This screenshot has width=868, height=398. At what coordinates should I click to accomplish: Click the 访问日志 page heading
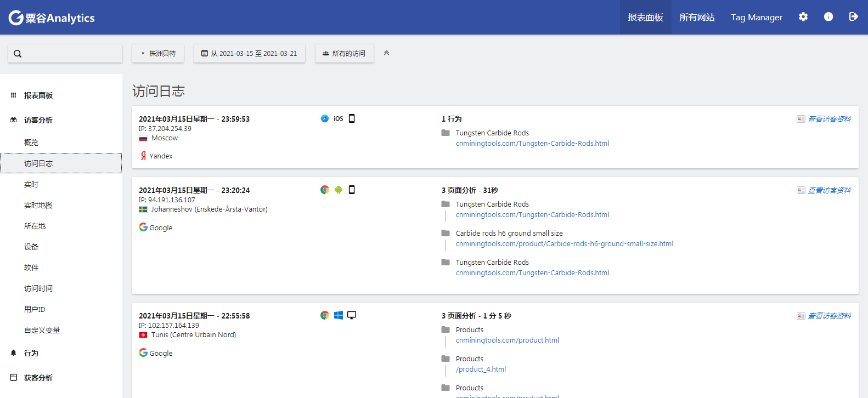(159, 91)
